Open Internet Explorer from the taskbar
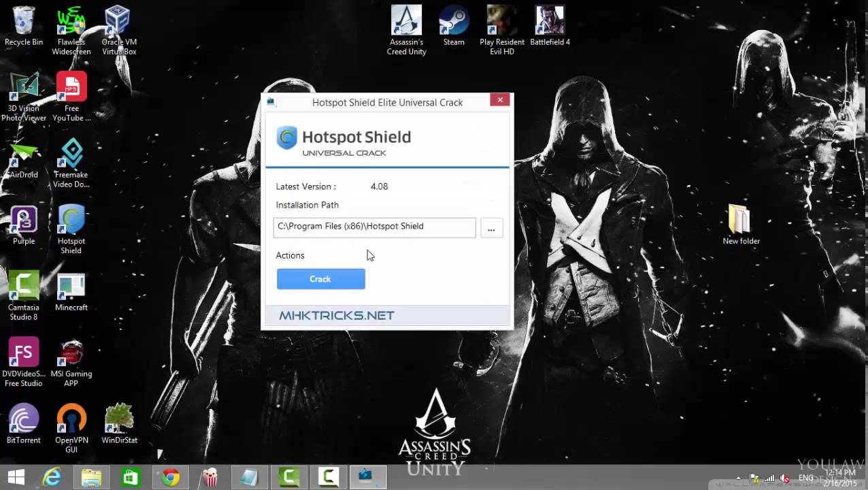 pyautogui.click(x=52, y=478)
